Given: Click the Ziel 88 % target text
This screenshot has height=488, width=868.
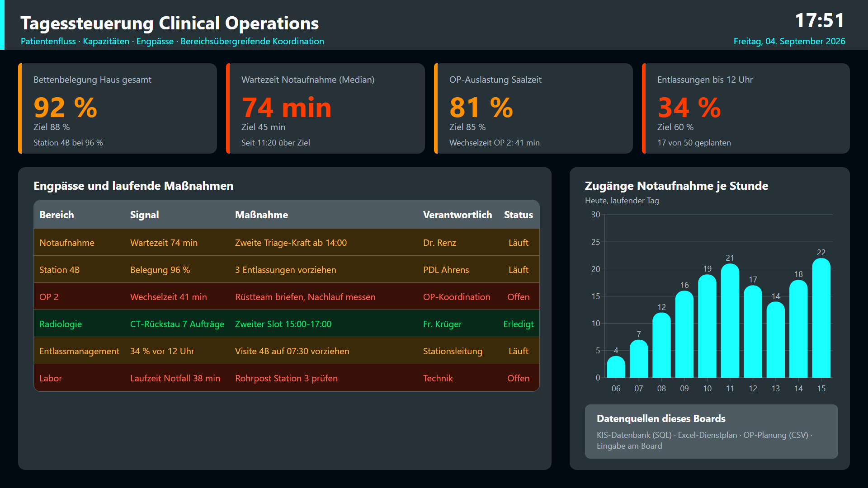Looking at the screenshot, I should tap(52, 127).
